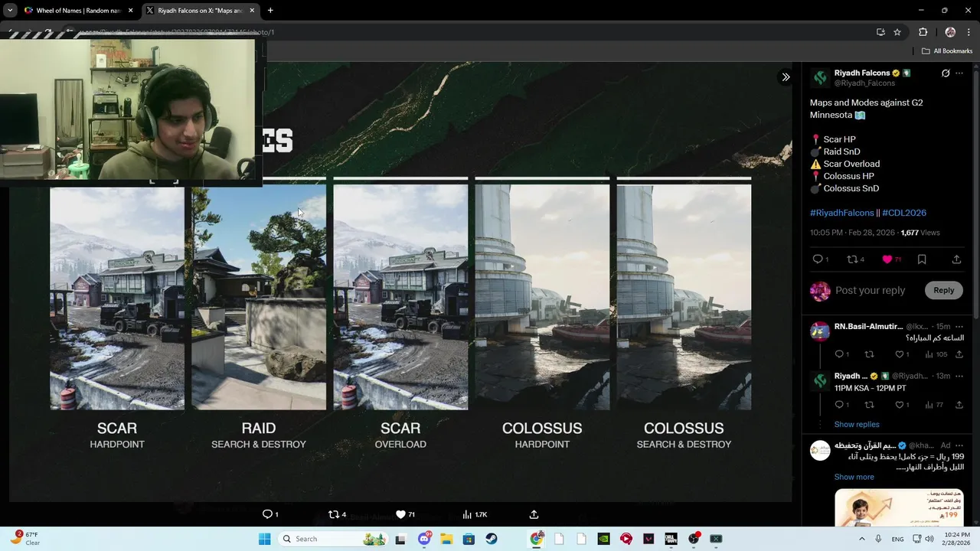
Task: Click the share icon below the photo
Action: [534, 514]
